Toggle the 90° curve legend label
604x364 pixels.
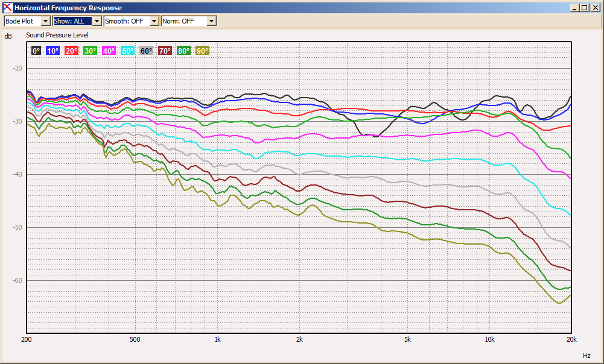point(203,51)
